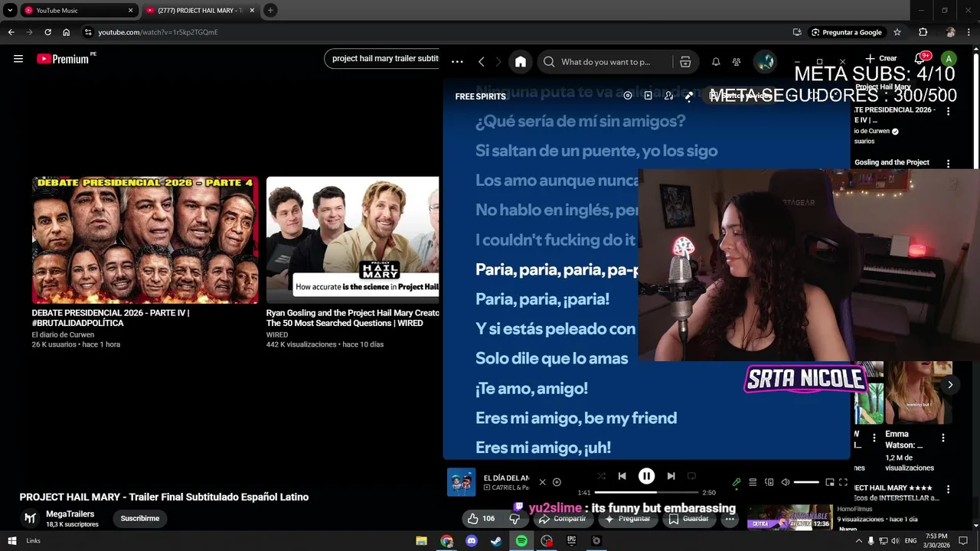Image resolution: width=980 pixels, height=551 pixels.
Task: Click Guardar save button
Action: coord(688,519)
